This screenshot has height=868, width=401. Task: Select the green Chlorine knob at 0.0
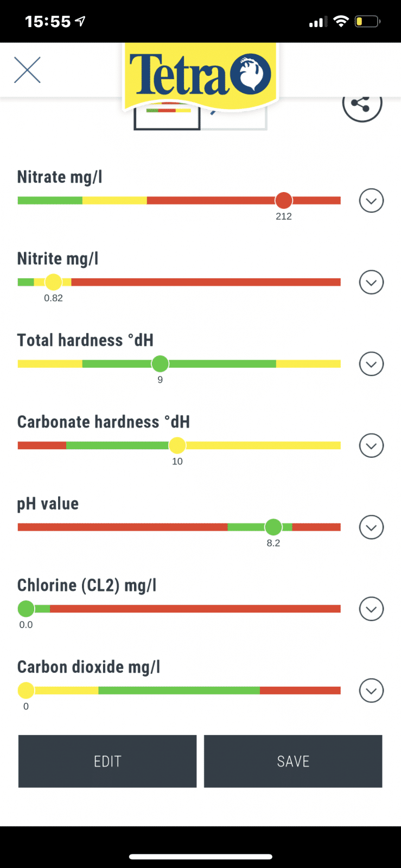point(26,609)
